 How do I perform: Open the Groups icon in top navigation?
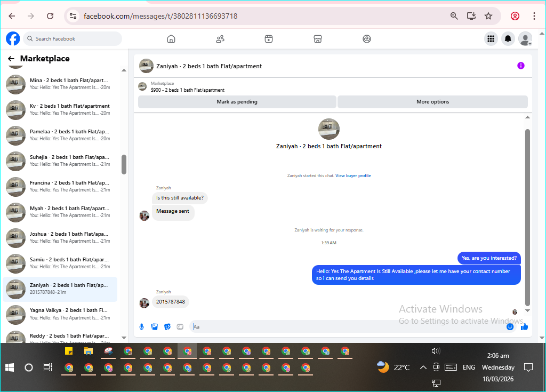click(367, 39)
